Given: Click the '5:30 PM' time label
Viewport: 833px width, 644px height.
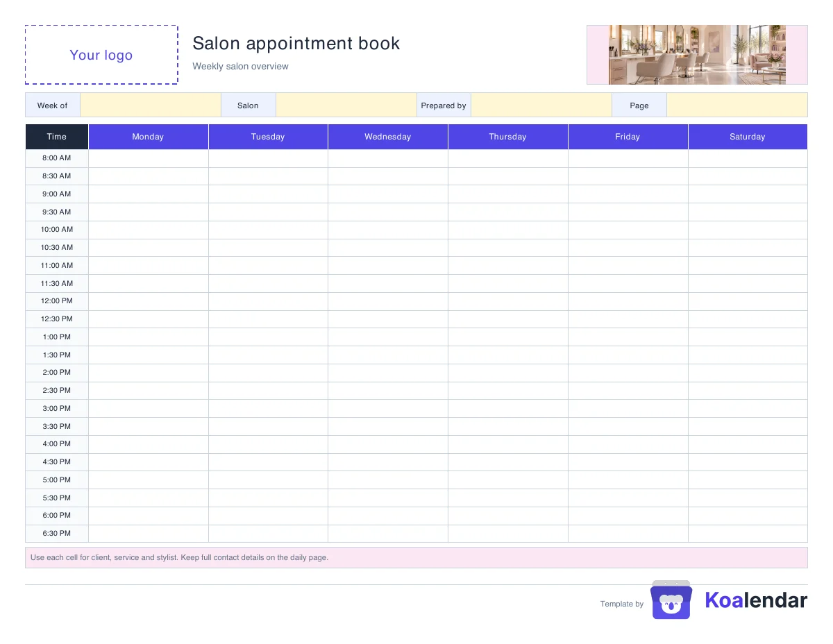Looking at the screenshot, I should 57,498.
